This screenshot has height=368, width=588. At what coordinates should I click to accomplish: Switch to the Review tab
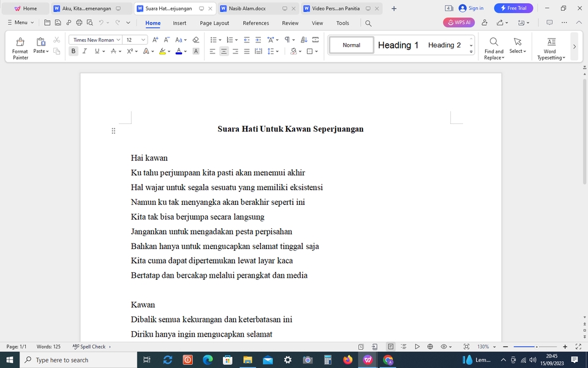coord(290,23)
